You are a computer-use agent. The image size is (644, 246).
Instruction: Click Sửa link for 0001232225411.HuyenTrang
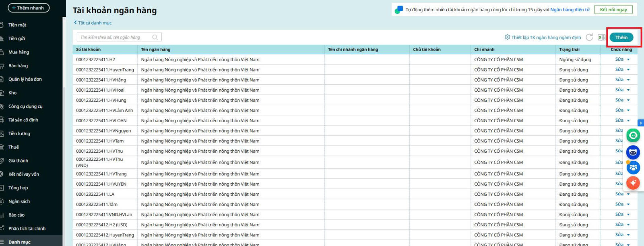619,70
